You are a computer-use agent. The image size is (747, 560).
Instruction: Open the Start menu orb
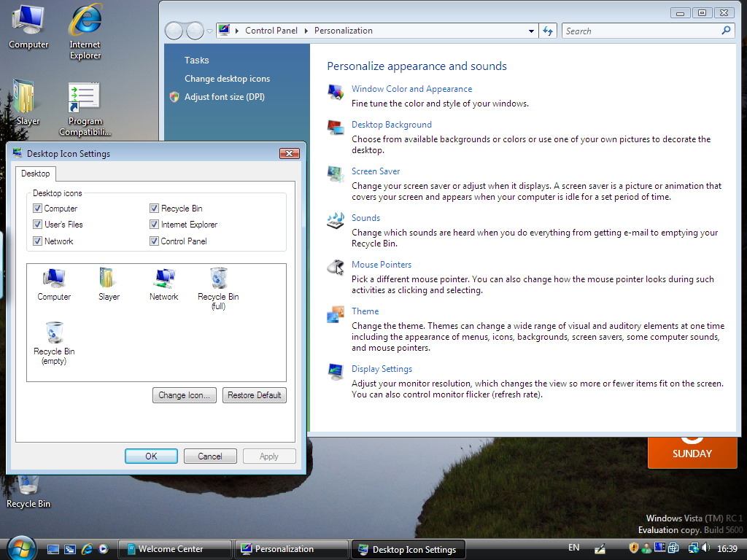pos(20,548)
